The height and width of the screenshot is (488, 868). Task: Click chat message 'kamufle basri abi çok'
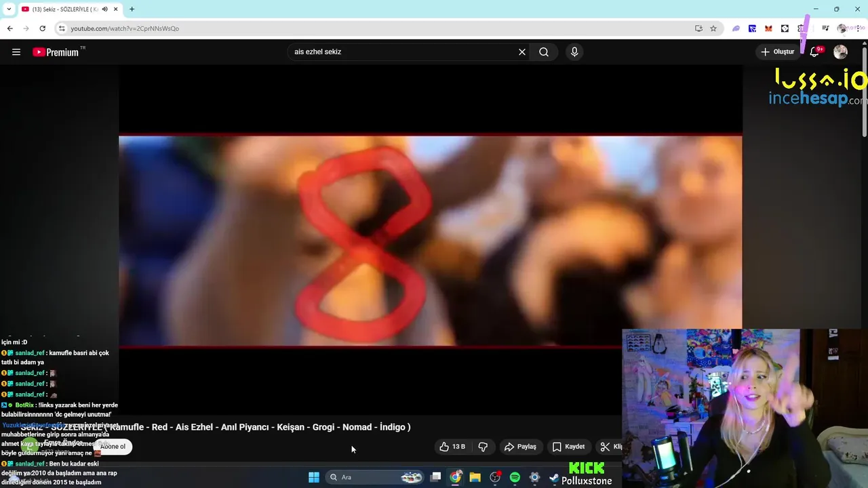coord(55,357)
